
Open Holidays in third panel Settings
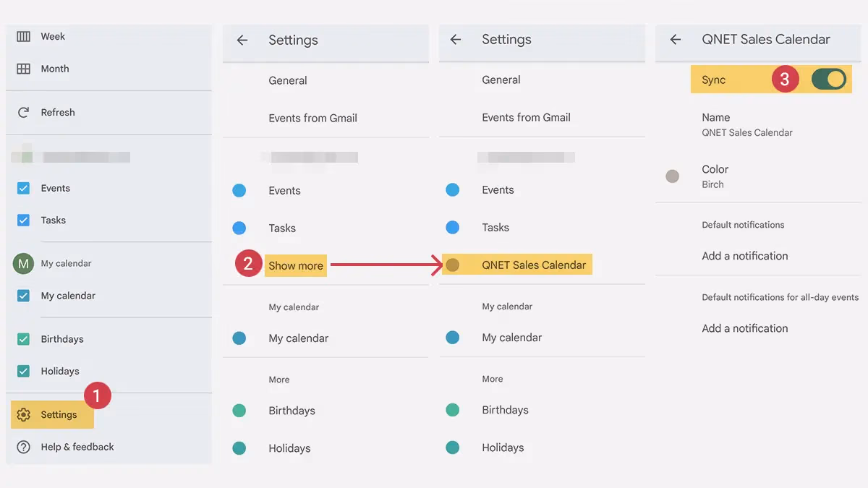tap(503, 448)
